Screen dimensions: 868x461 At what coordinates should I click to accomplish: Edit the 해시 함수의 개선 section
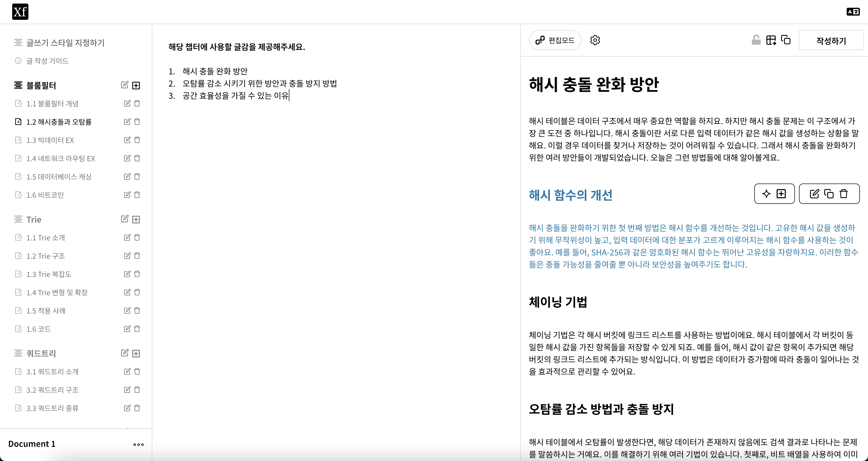coord(814,194)
